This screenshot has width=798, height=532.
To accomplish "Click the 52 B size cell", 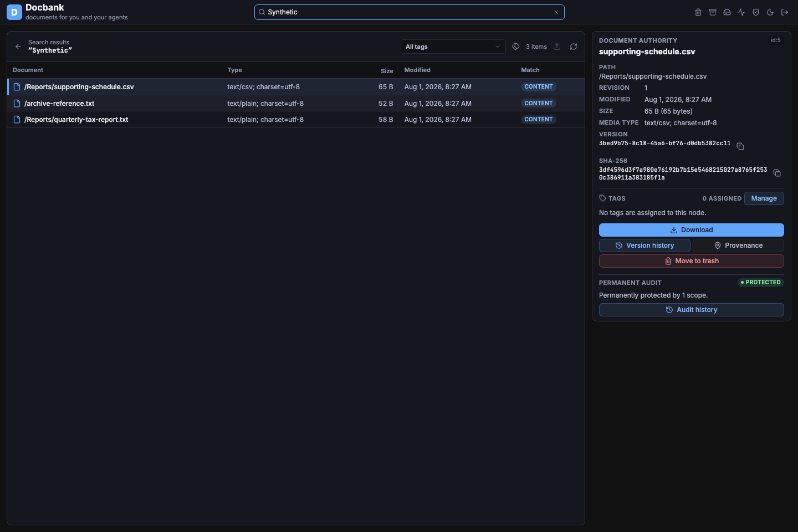I will click(x=386, y=104).
